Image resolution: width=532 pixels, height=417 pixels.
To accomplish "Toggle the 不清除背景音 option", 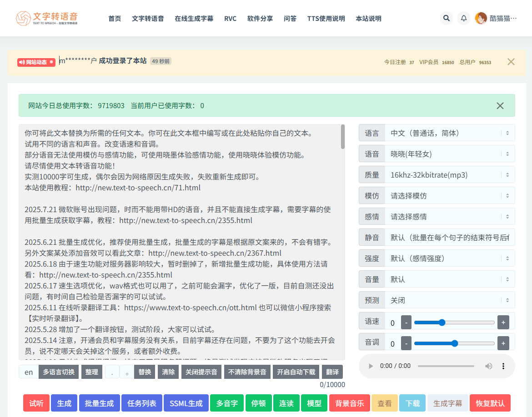I will 247,372.
